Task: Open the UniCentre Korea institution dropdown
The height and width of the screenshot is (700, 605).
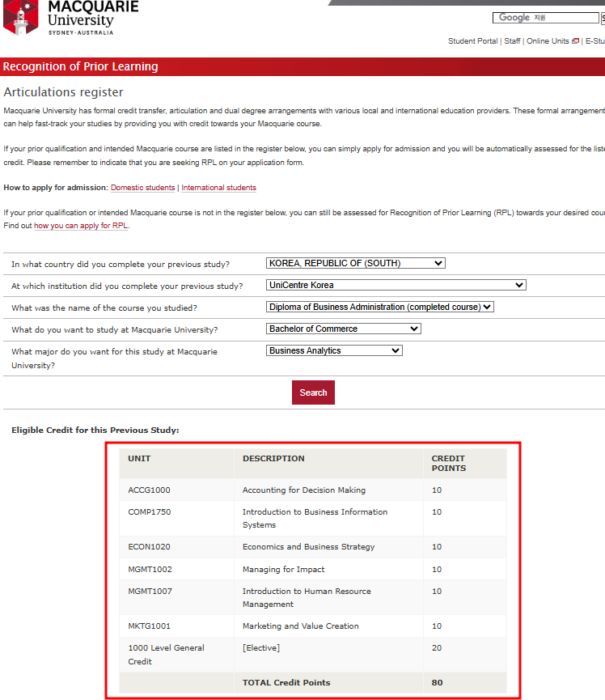Action: (396, 285)
